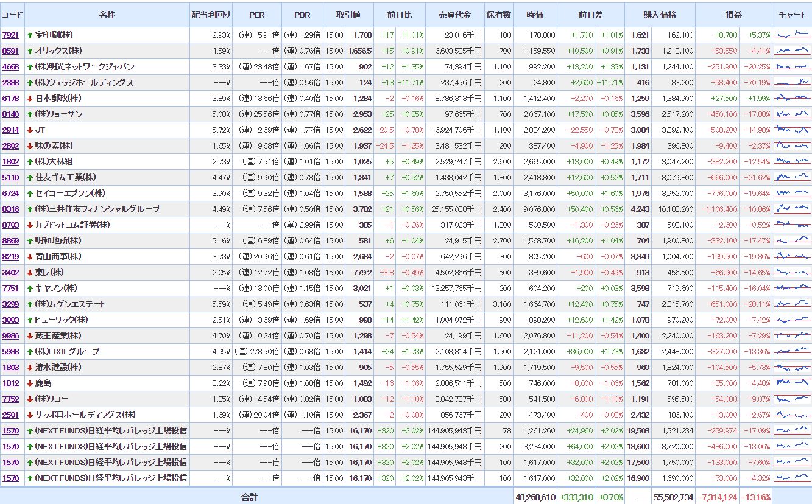Click the red down arrow beside 味の素(株)
Screen dimensions: 812x504
tap(30, 146)
